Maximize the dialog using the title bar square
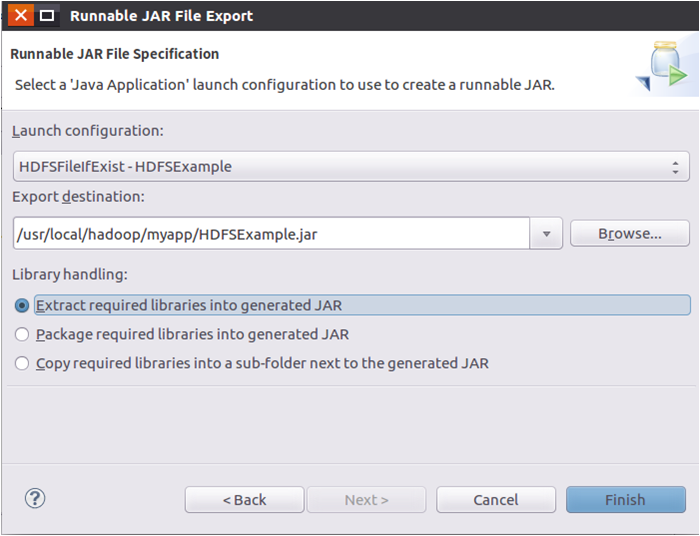 tap(46, 16)
